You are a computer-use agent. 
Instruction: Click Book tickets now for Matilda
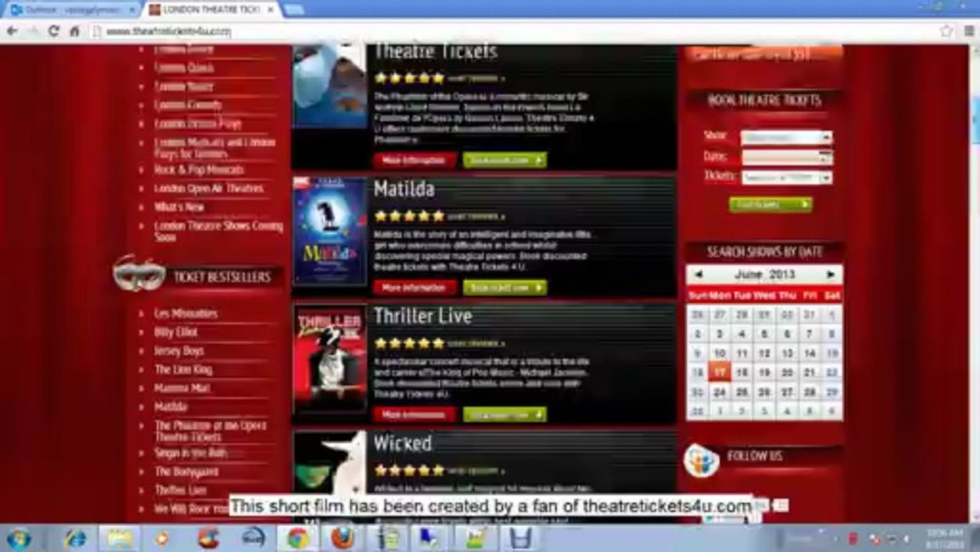tap(504, 287)
